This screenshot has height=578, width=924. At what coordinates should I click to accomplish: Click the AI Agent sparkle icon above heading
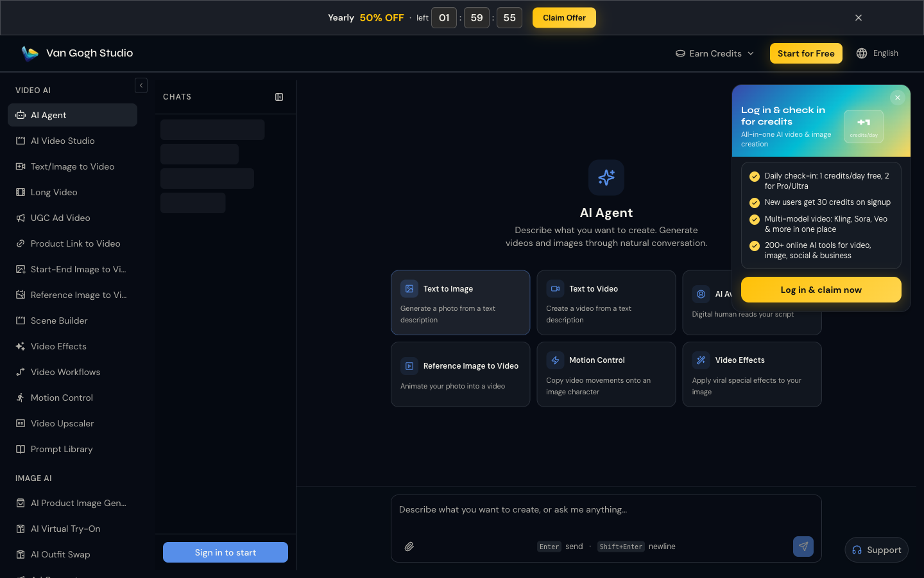pos(606,177)
